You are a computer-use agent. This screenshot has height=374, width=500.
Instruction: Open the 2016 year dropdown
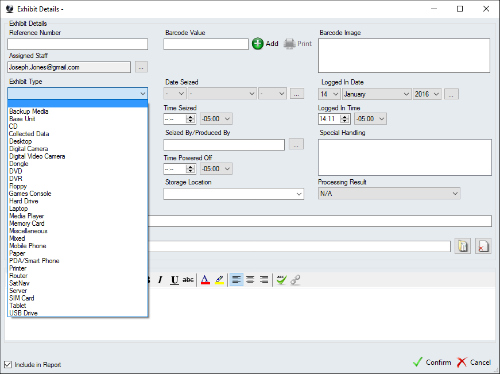coord(427,94)
